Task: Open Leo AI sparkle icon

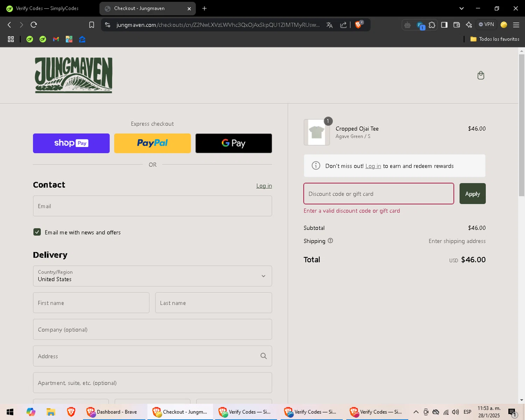Action: 469,25
